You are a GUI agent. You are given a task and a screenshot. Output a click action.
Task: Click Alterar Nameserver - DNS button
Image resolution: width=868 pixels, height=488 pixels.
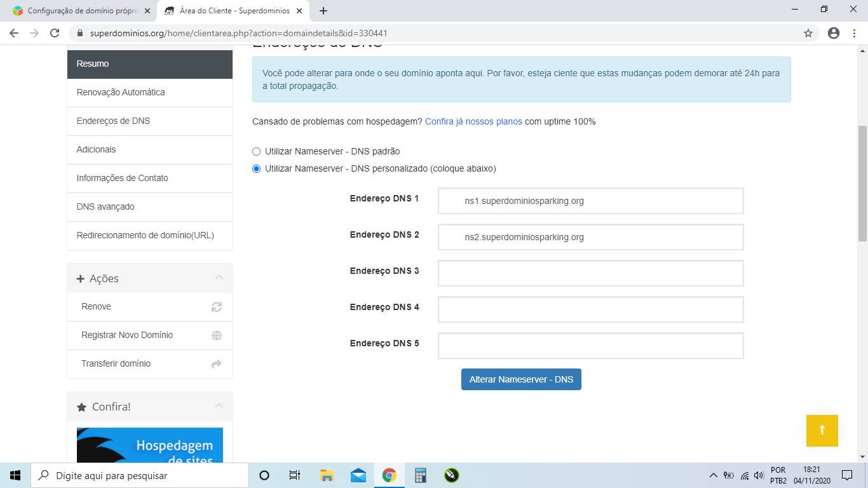[x=521, y=379]
